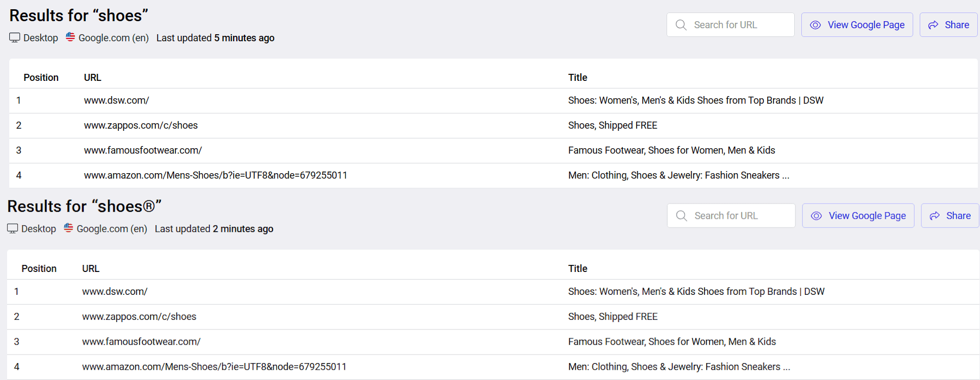Image resolution: width=980 pixels, height=380 pixels.
Task: Click the Position column header in the "shoes" table
Action: [41, 78]
